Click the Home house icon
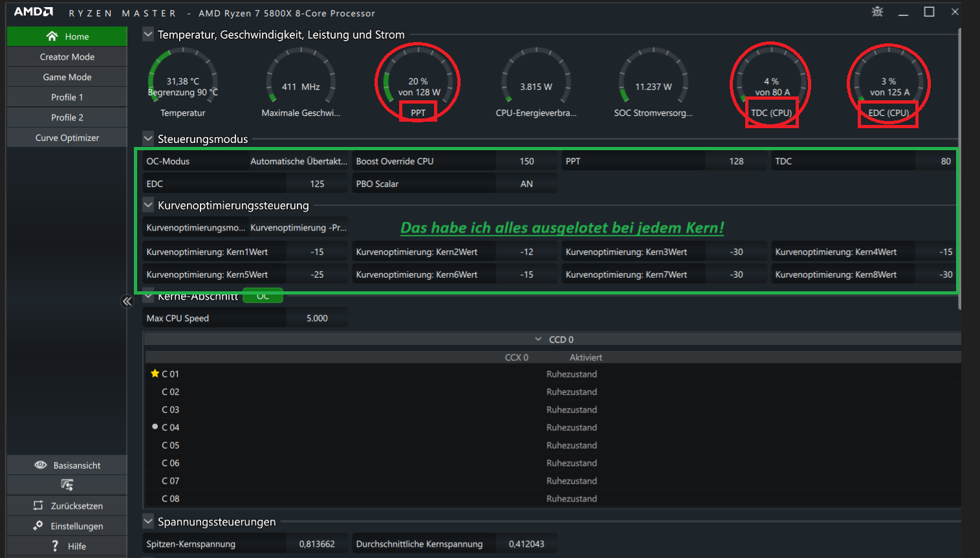This screenshot has height=558, width=980. (52, 36)
